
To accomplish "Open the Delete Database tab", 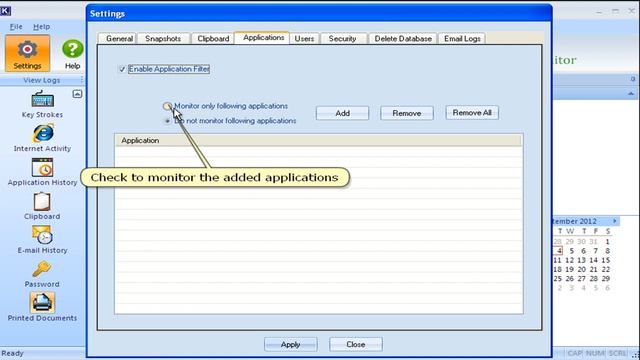I will click(403, 38).
